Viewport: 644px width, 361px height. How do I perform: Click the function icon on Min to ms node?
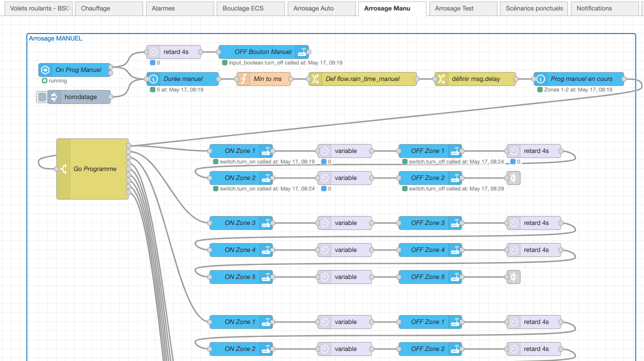click(243, 79)
